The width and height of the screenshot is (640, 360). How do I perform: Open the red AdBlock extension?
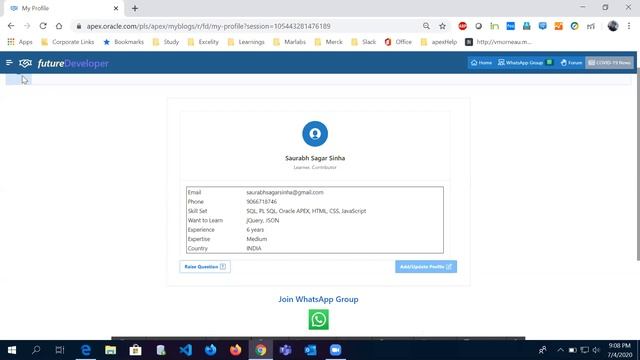click(462, 26)
